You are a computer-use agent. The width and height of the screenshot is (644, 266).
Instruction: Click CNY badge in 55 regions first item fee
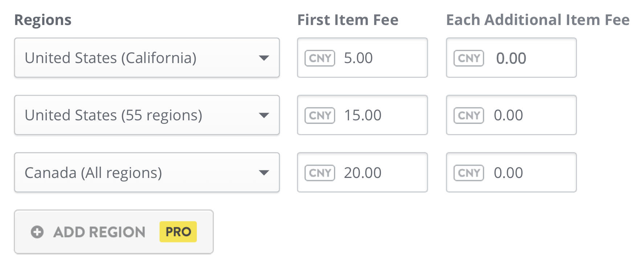(320, 116)
